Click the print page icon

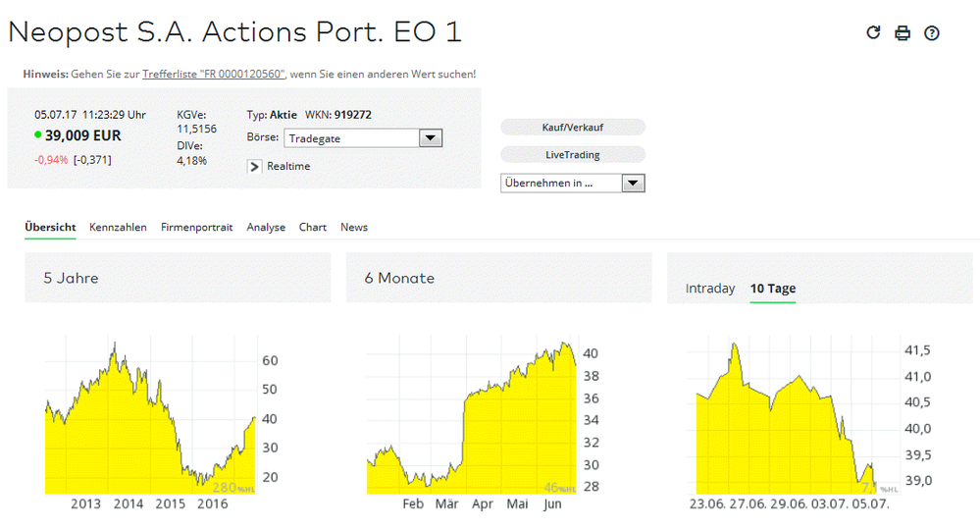pyautogui.click(x=903, y=33)
